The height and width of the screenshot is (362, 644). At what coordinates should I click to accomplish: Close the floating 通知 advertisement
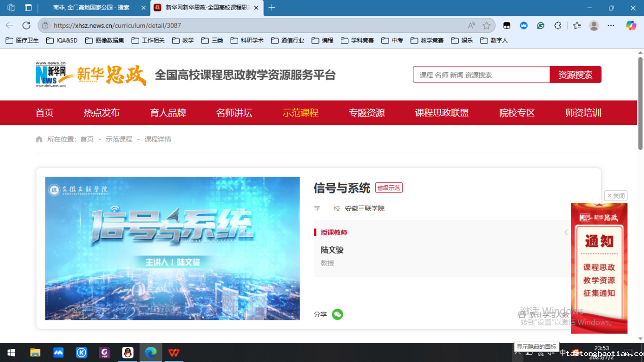point(616,196)
